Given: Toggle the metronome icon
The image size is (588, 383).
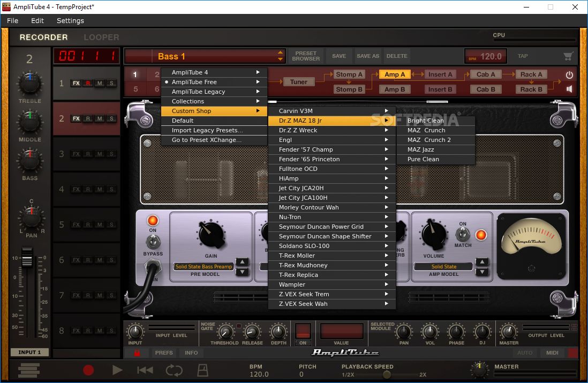Looking at the screenshot, I should [x=203, y=370].
